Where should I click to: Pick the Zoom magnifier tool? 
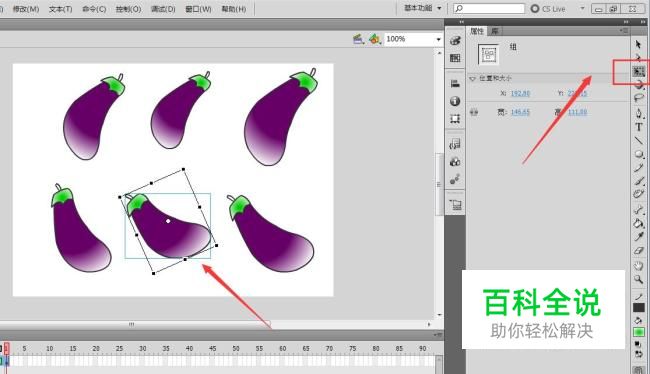(x=639, y=279)
